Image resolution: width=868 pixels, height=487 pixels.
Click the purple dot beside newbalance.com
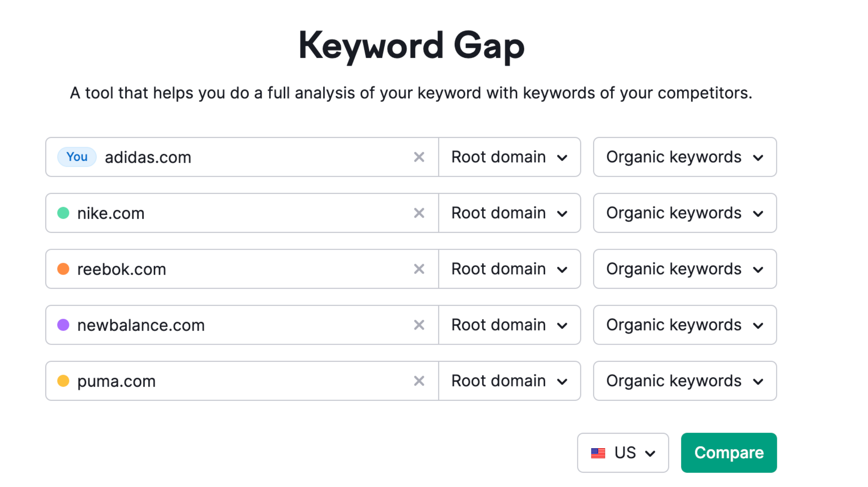[63, 325]
